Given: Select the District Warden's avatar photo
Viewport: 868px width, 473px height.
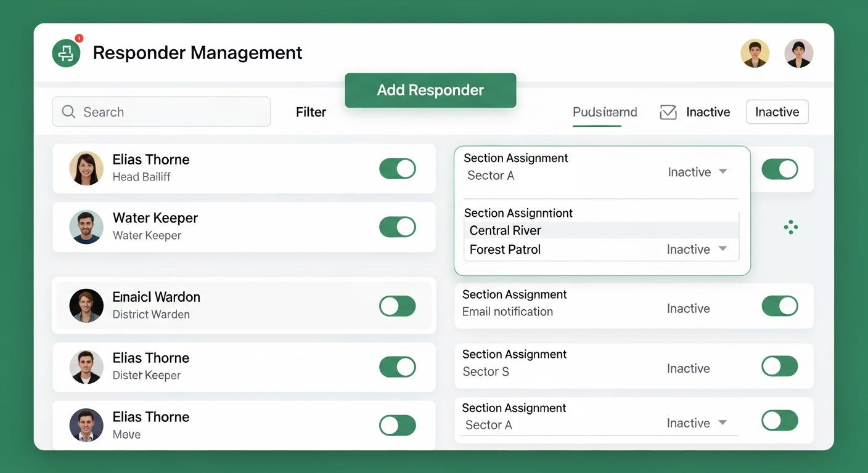Looking at the screenshot, I should tap(86, 305).
